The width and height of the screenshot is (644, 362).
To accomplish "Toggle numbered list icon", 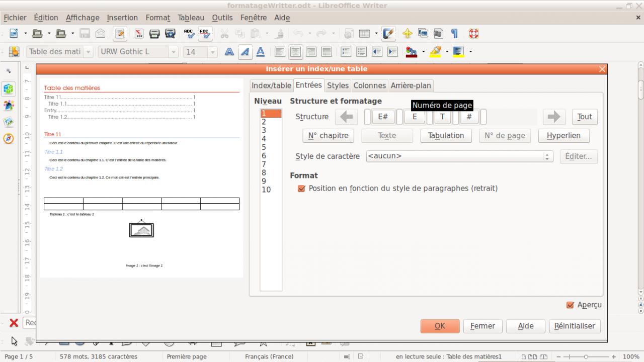I will 346,52.
